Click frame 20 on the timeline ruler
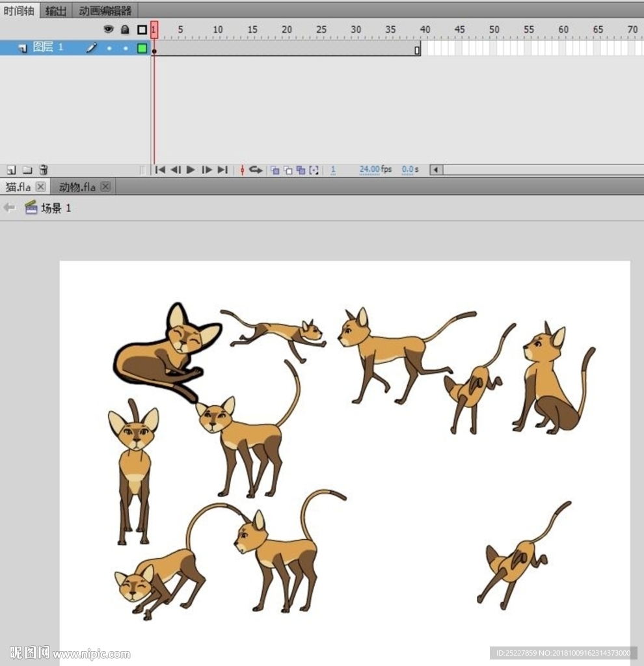Image resolution: width=644 pixels, height=666 pixels. click(287, 30)
